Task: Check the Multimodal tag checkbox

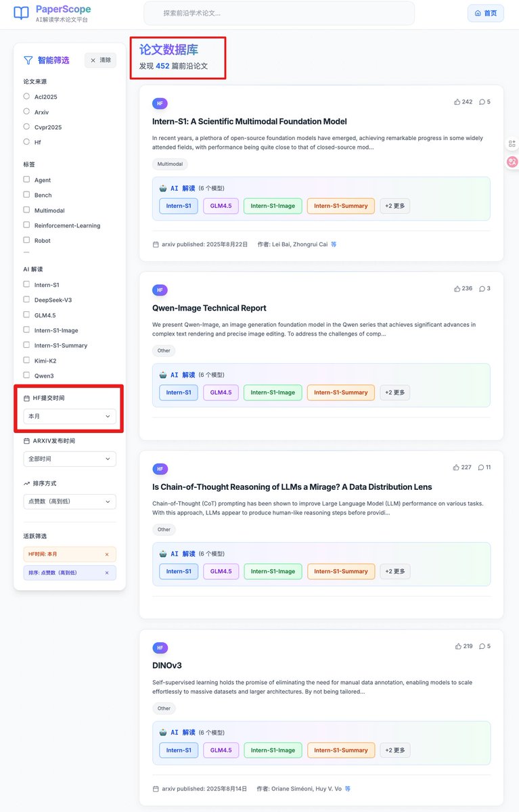Action: click(27, 210)
